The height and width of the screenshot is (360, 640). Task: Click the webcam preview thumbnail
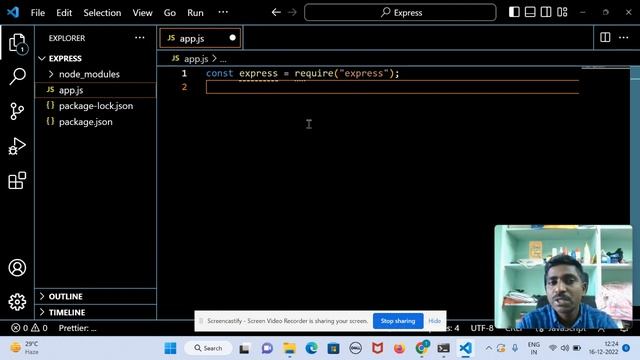point(563,277)
